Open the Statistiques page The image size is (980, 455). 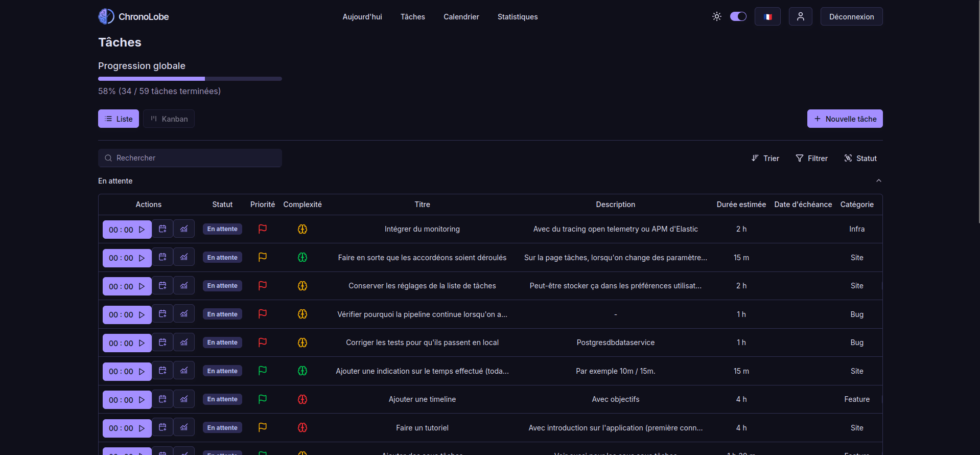(x=517, y=17)
